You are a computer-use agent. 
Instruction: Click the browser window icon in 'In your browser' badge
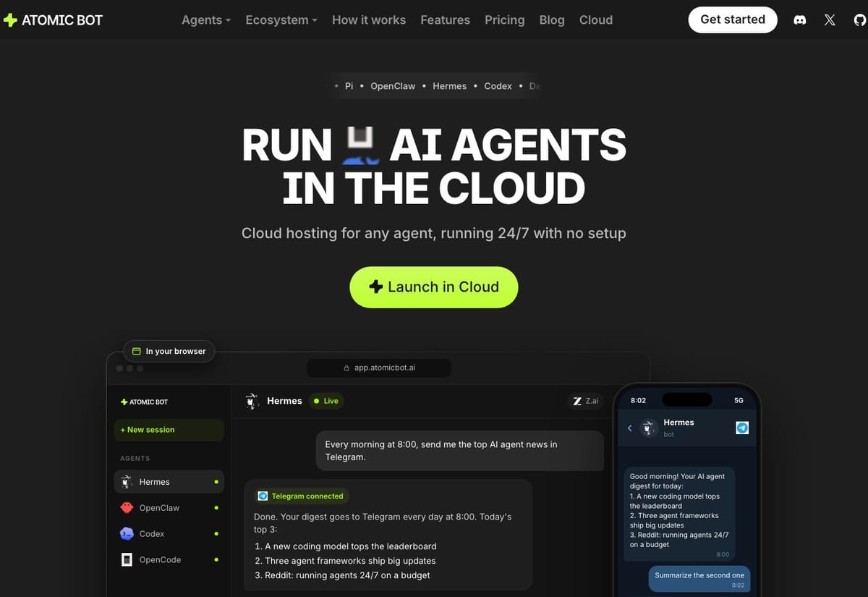[x=136, y=351]
